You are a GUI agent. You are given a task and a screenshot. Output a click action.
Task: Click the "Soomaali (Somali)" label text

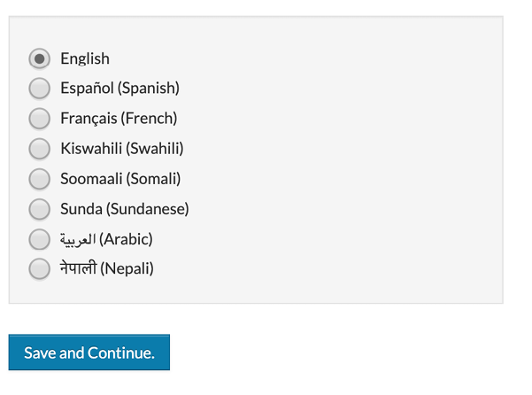pyautogui.click(x=120, y=179)
